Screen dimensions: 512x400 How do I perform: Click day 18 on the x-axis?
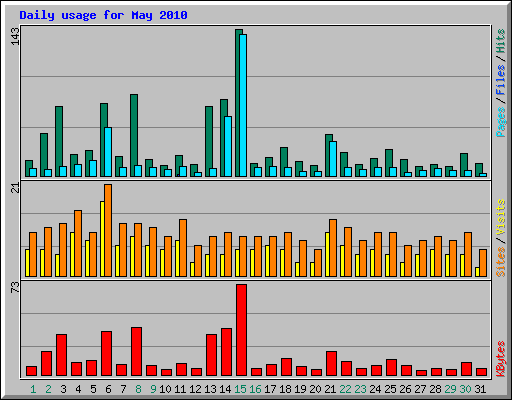point(285,389)
